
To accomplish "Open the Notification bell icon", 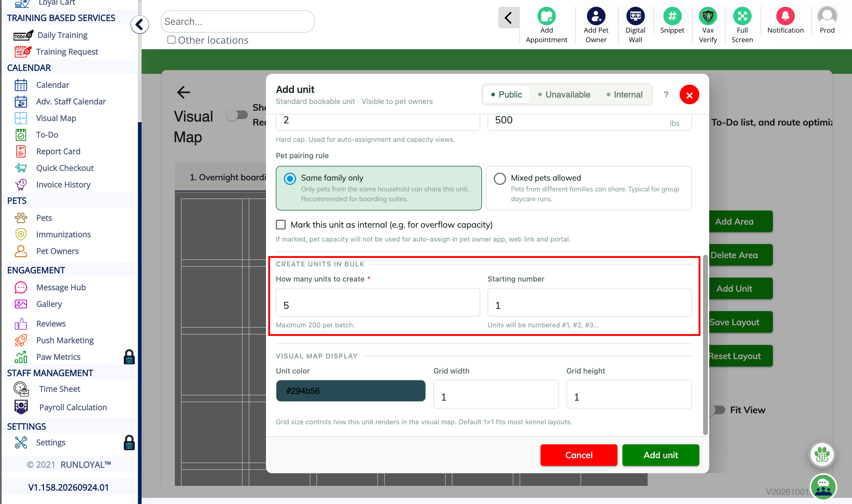I will tap(785, 16).
